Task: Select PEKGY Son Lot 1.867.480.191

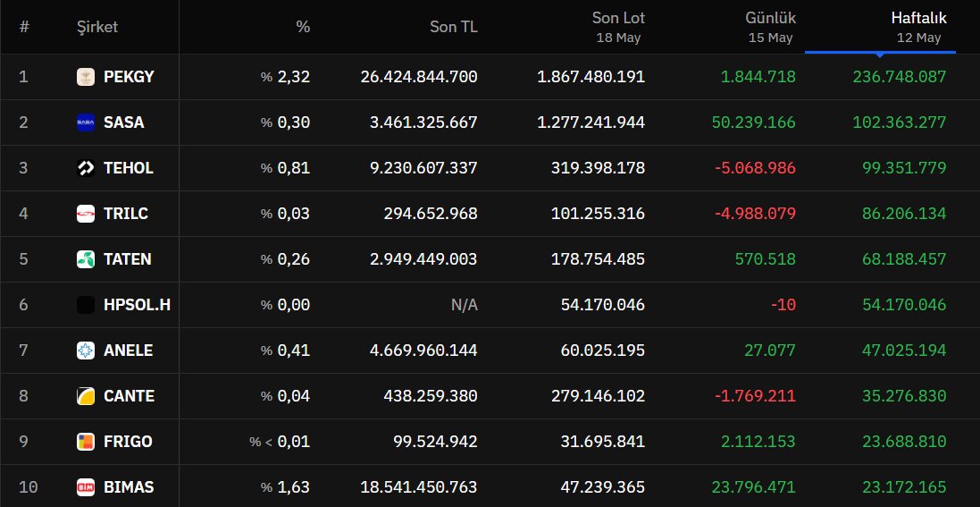Action: click(x=591, y=77)
